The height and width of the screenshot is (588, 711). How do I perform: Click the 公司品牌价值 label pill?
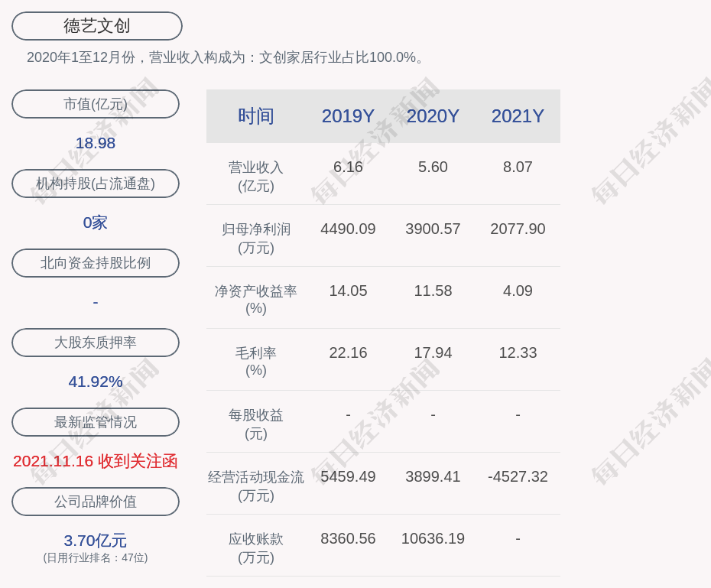coord(96,502)
